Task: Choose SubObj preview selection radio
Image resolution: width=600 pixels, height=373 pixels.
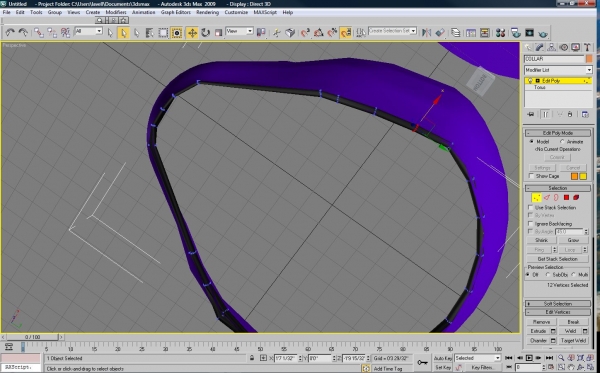Action: [548, 275]
